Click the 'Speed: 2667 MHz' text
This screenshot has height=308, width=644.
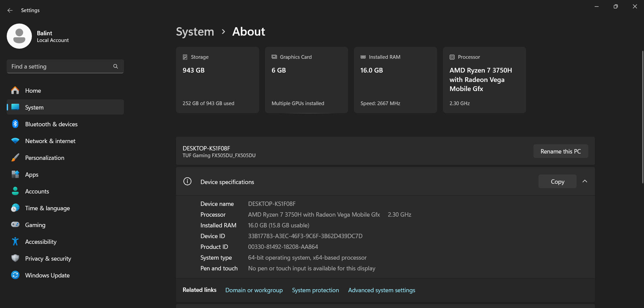pyautogui.click(x=380, y=103)
